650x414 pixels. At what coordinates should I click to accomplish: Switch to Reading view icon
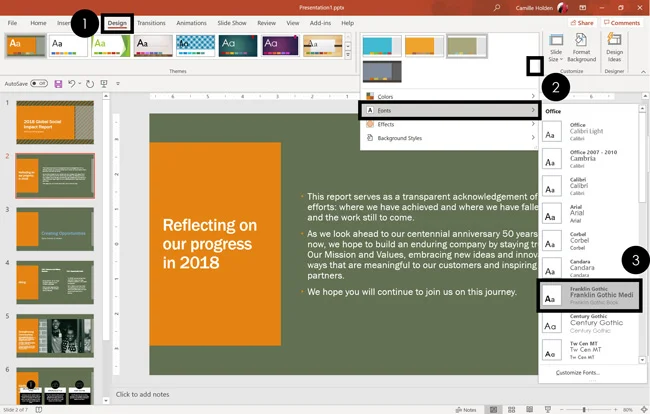coord(529,409)
